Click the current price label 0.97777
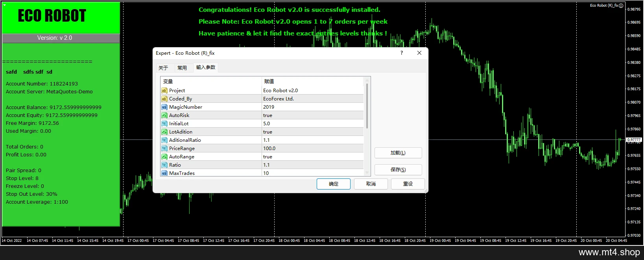This screenshot has height=260, width=644. pyautogui.click(x=634, y=140)
